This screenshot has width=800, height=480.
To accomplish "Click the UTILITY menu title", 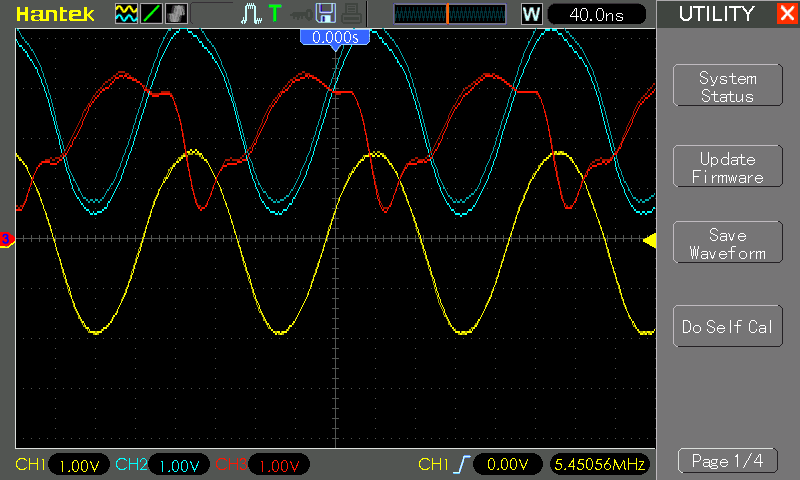I will [716, 14].
